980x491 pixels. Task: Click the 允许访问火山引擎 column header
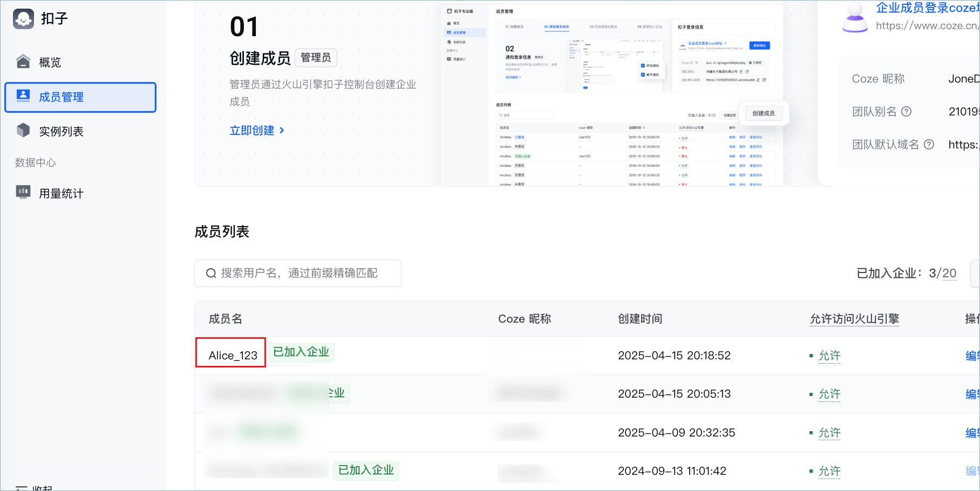point(854,319)
